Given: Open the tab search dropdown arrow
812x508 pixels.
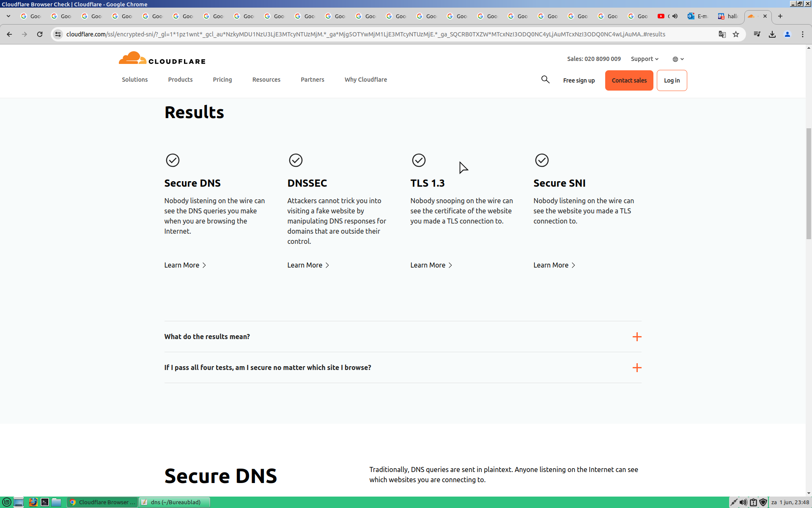Looking at the screenshot, I should point(8,16).
